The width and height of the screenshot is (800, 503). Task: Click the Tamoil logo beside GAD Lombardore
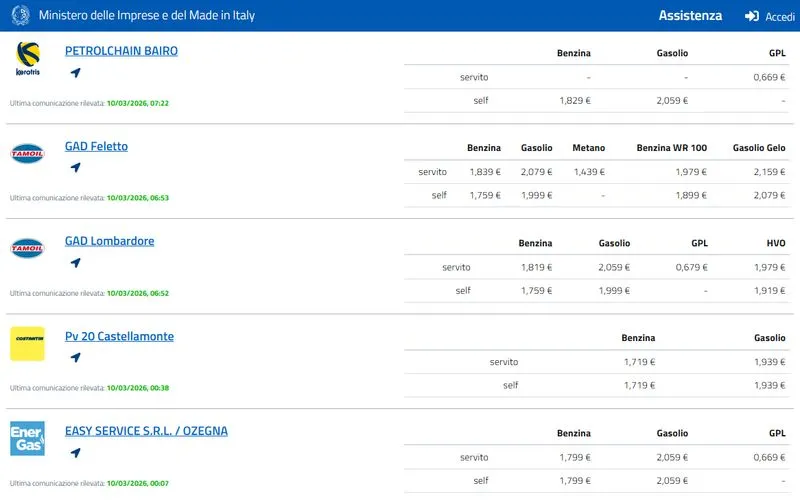coord(27,248)
